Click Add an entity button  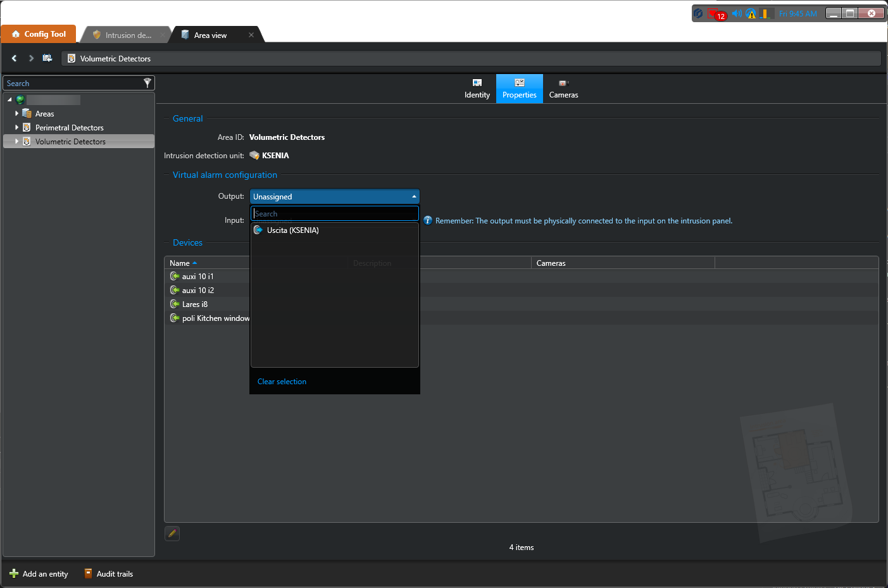pyautogui.click(x=39, y=574)
